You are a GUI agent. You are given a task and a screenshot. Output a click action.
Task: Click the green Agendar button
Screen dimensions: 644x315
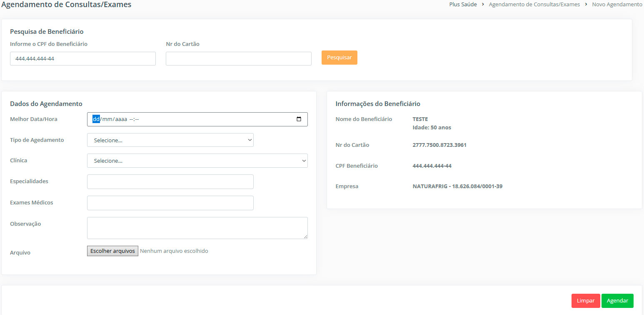(x=617, y=301)
